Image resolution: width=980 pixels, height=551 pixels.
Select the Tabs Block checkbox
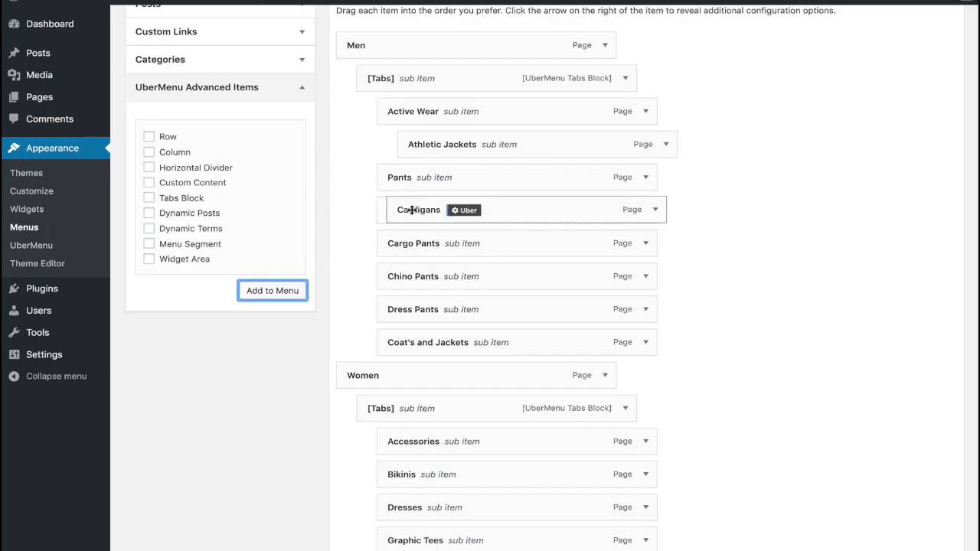point(149,197)
